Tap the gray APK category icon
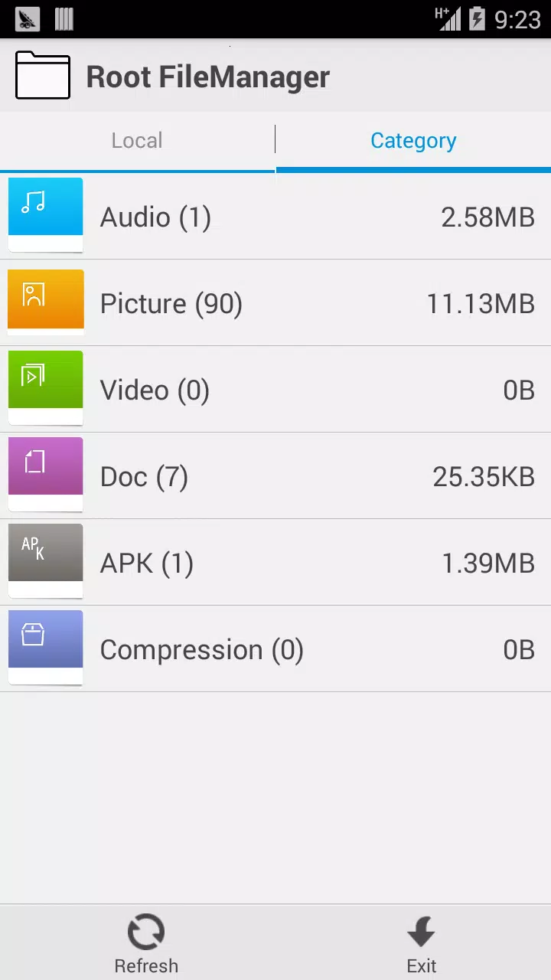The width and height of the screenshot is (551, 980). coord(45,561)
